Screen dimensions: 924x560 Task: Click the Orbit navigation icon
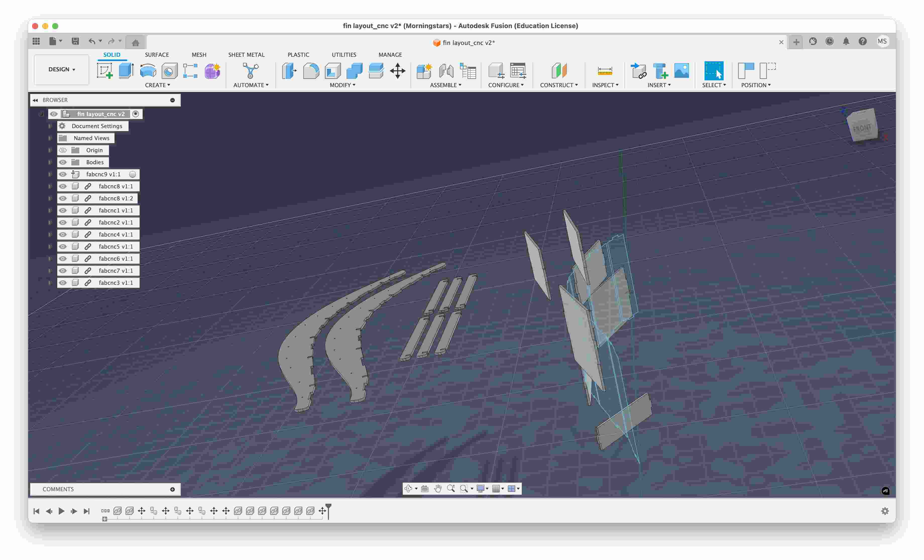pos(408,488)
